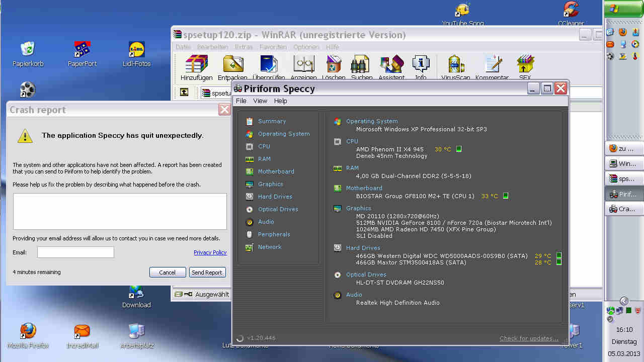Viewport: 644px width, 362px height.
Task: Close the Crash report dialog
Action: (224, 110)
